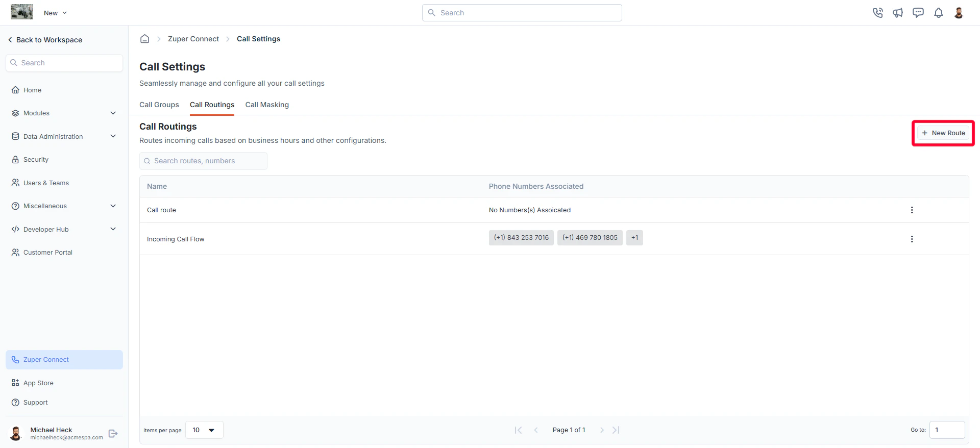Switch to the Call Masking tab
This screenshot has width=980, height=448.
tap(267, 105)
